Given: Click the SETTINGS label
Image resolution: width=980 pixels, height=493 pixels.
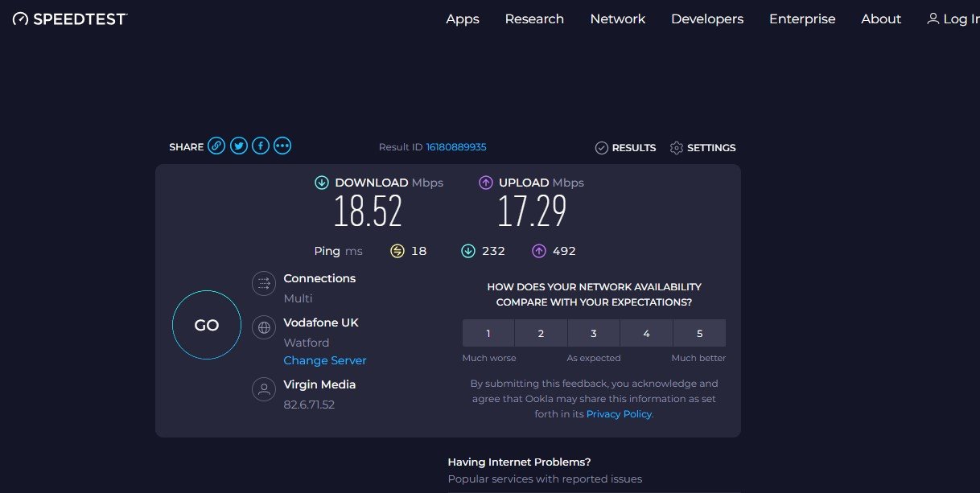Looking at the screenshot, I should tap(711, 148).
